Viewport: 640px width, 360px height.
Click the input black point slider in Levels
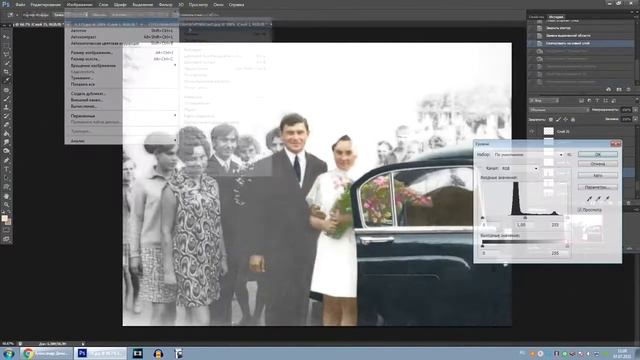tap(482, 218)
